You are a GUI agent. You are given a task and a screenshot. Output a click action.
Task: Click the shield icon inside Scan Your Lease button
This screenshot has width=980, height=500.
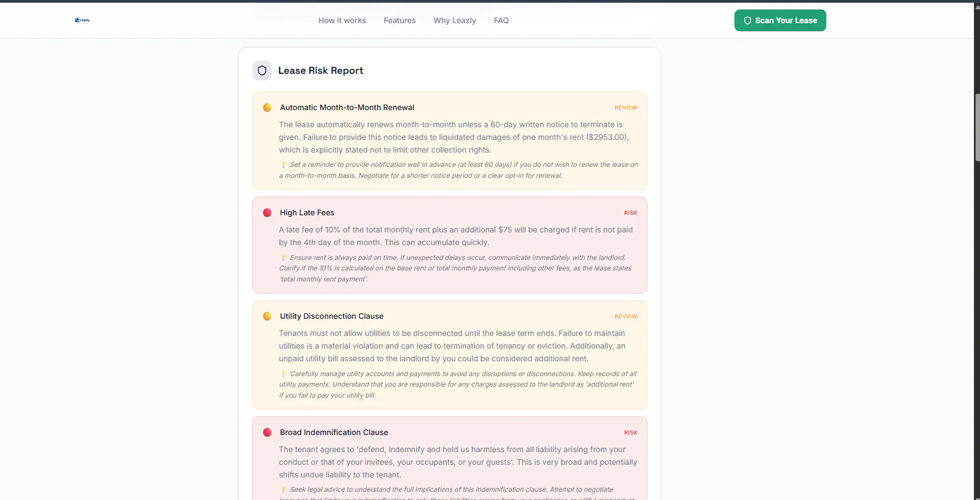[x=747, y=20]
